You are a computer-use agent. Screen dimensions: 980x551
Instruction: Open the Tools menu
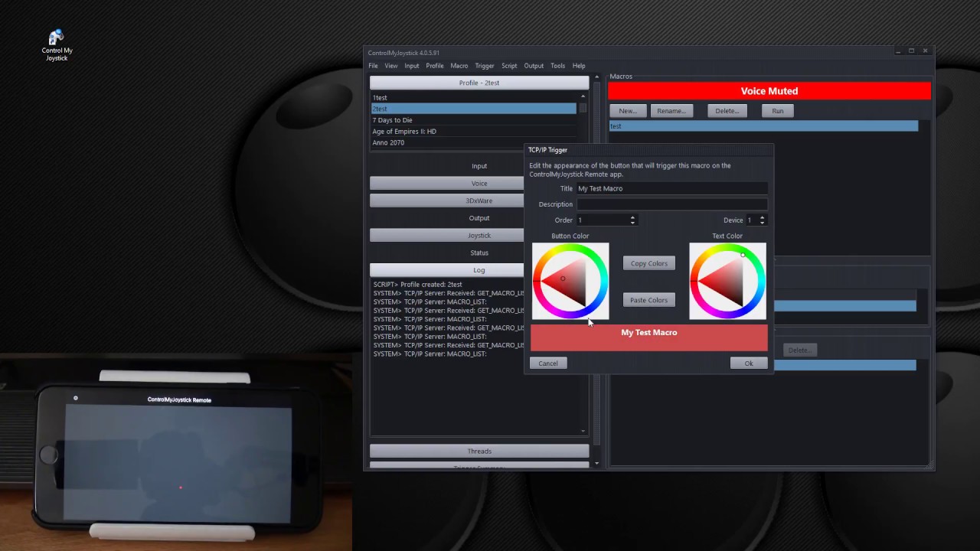click(558, 66)
